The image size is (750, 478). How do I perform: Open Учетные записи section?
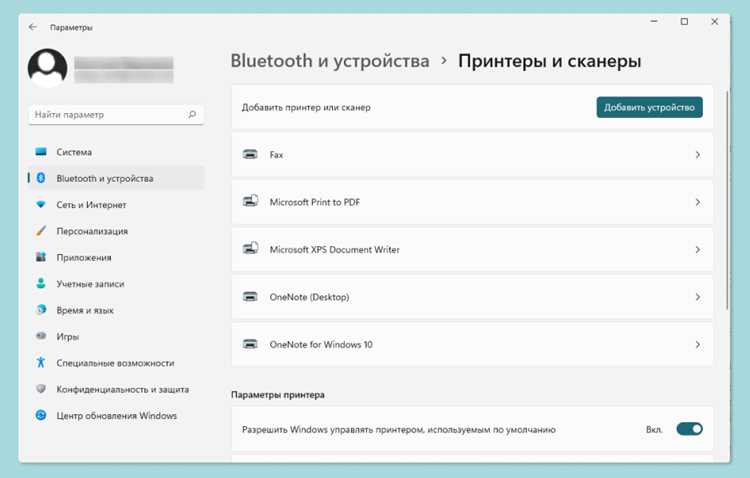click(x=116, y=284)
